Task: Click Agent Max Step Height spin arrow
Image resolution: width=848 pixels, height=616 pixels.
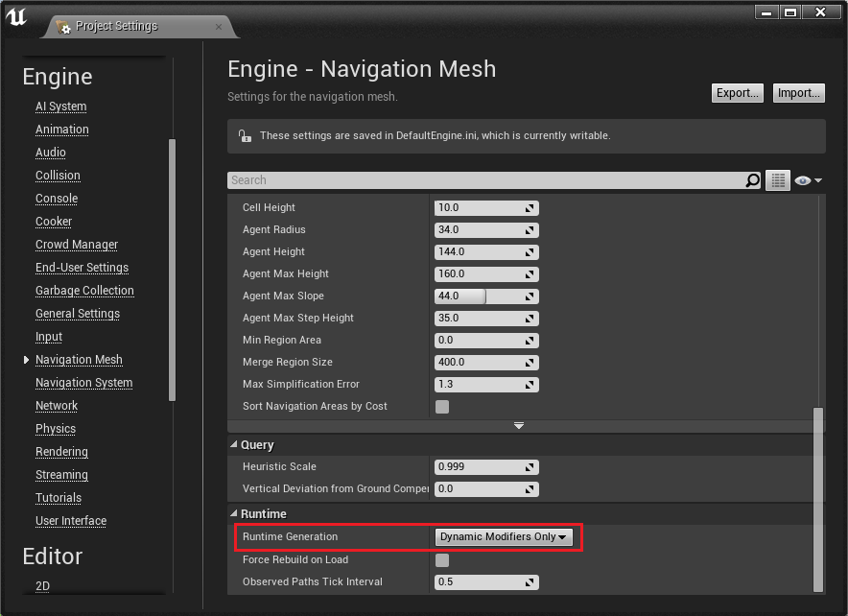Action: [530, 319]
